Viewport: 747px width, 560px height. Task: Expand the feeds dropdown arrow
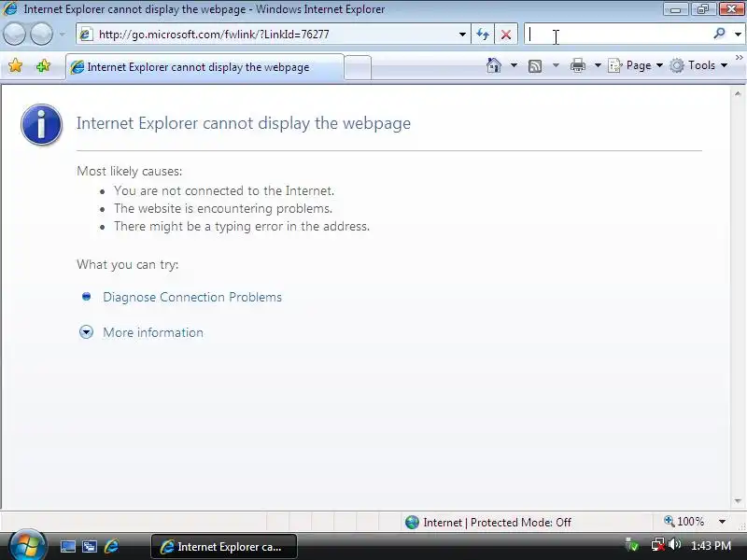click(x=556, y=65)
